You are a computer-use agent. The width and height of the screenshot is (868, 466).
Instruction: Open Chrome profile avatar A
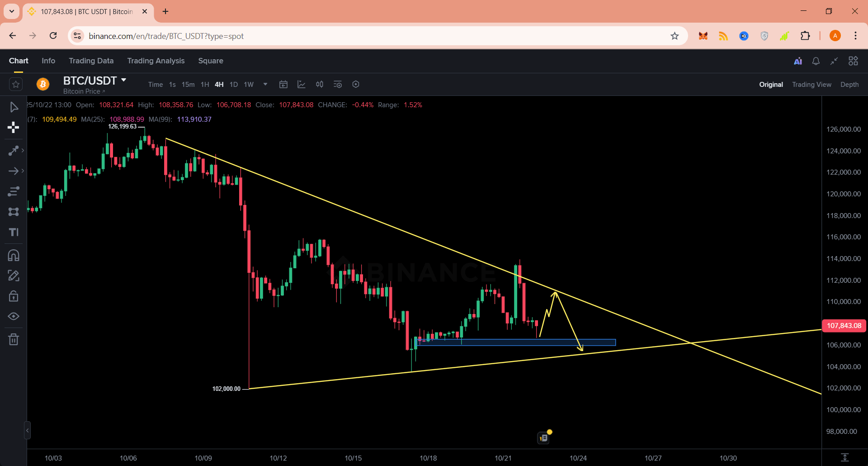pos(835,36)
